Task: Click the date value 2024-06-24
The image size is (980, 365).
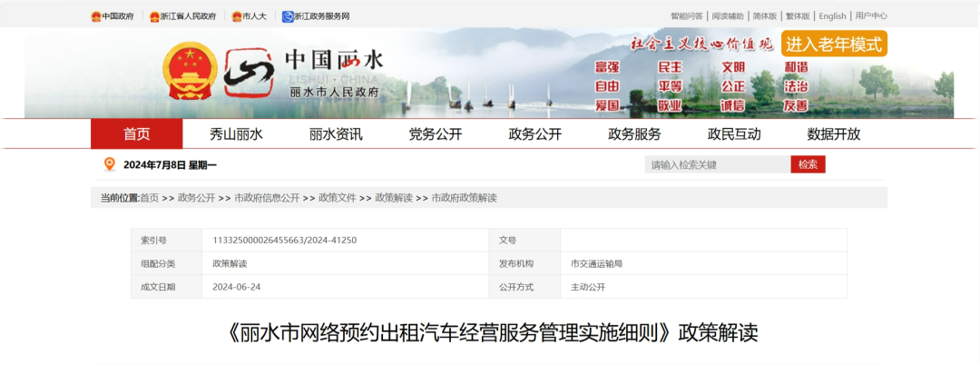Action: 235,287
